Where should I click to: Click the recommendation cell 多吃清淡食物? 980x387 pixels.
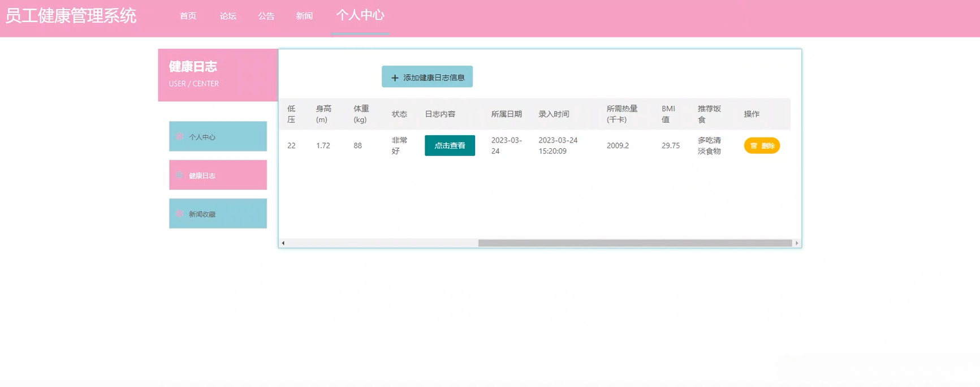tap(709, 145)
